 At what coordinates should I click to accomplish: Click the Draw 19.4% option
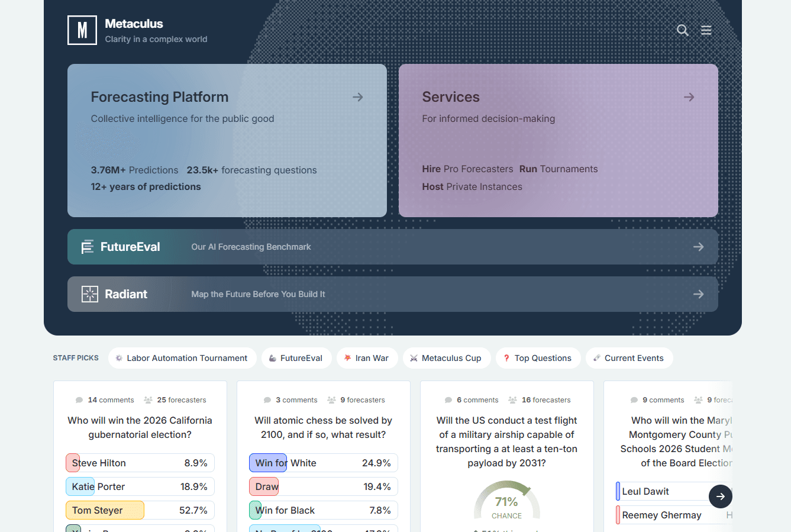(x=324, y=486)
